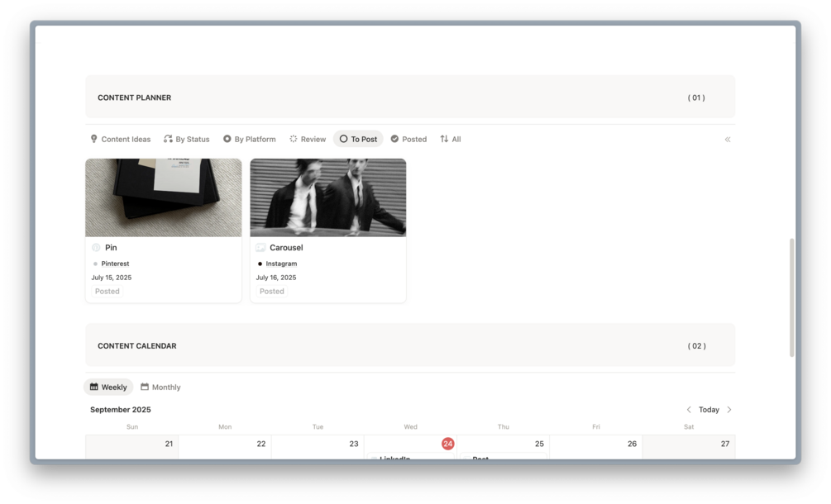Select Friday the 26th cell
Image resolution: width=831 pixels, height=504 pixels.
point(596,447)
